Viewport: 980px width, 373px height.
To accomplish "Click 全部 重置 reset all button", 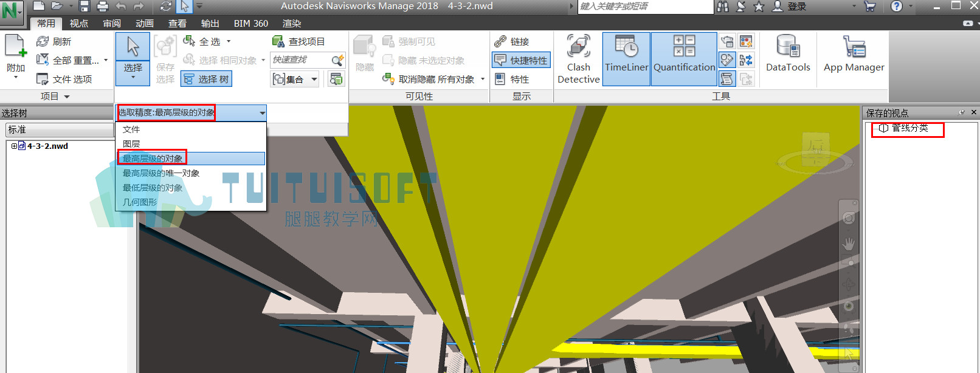I will point(69,60).
